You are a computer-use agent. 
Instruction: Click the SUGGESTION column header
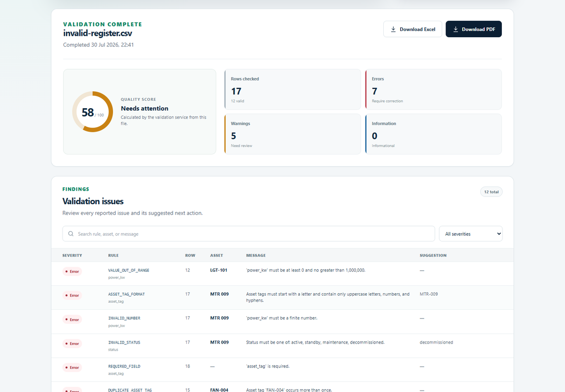tap(433, 256)
